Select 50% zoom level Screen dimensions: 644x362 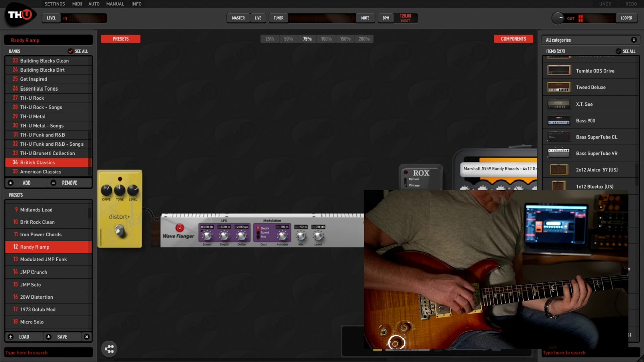point(288,39)
